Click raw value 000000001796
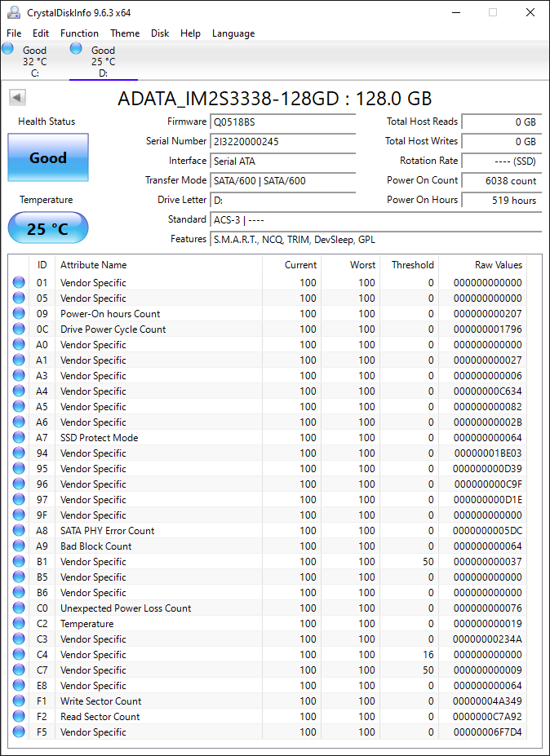550x756 pixels. click(x=488, y=329)
